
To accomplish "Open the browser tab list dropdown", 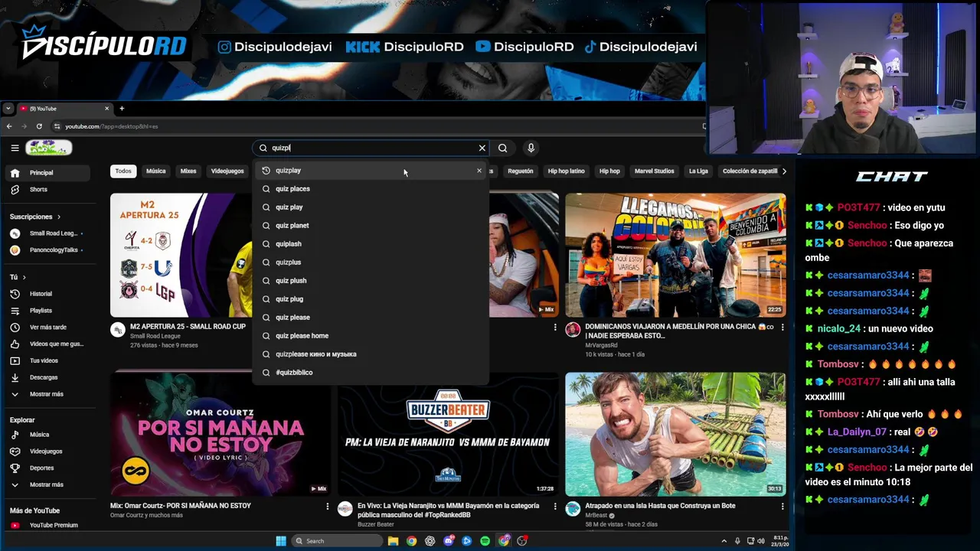I will click(x=8, y=109).
